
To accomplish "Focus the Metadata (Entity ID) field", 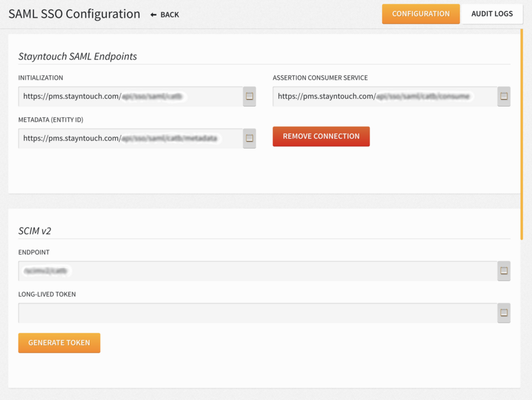I will (131, 138).
